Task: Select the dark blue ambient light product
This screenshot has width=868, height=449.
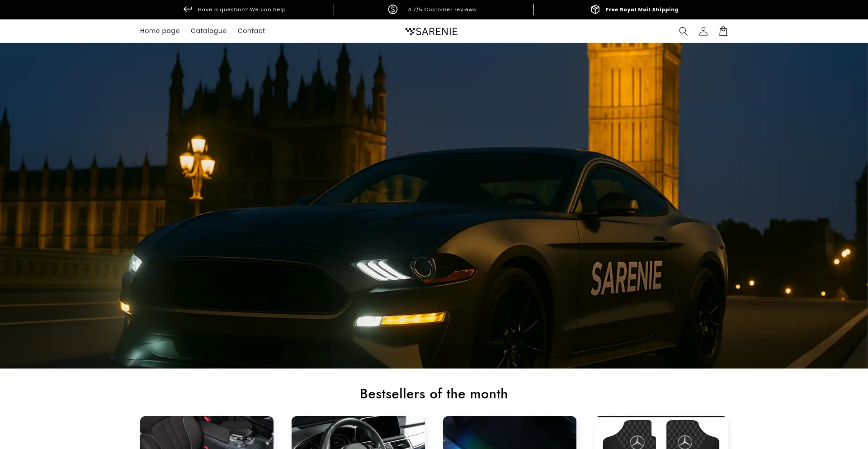Action: [509, 433]
